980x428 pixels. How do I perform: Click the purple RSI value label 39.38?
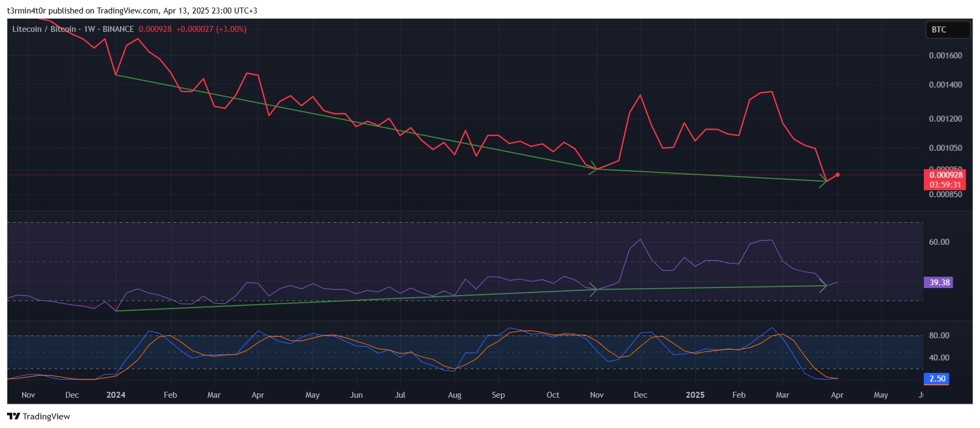pos(939,282)
